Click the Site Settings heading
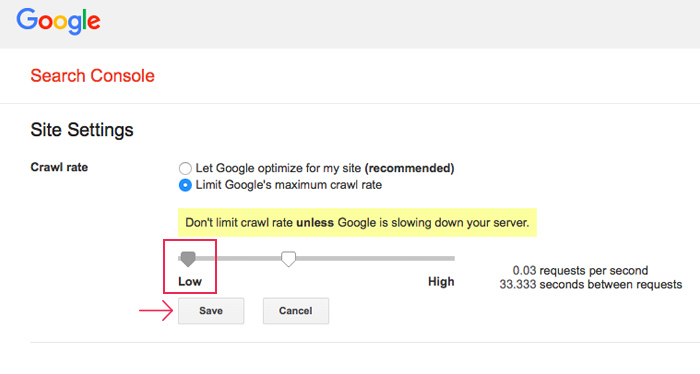The height and width of the screenshot is (374, 700). point(82,130)
